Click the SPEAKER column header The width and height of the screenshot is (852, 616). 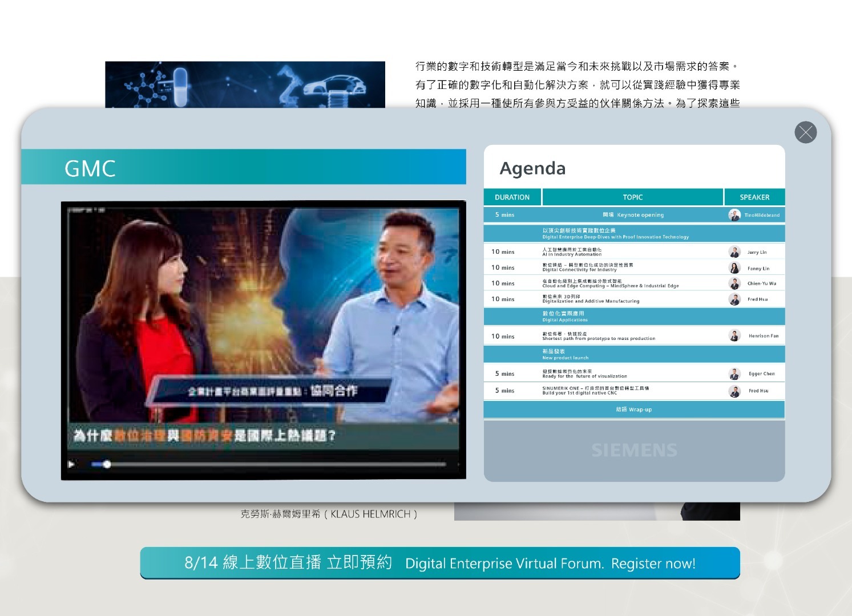pos(754,197)
